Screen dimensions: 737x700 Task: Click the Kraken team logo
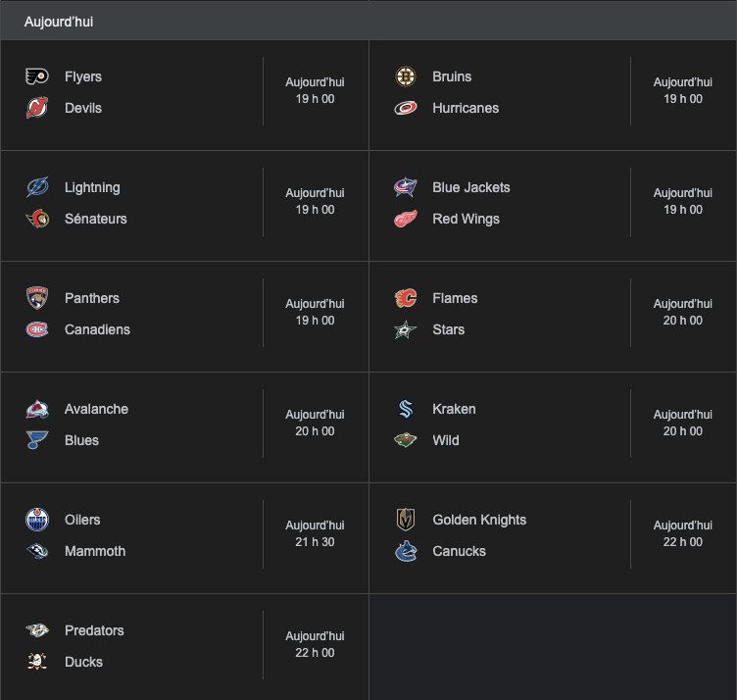click(406, 409)
